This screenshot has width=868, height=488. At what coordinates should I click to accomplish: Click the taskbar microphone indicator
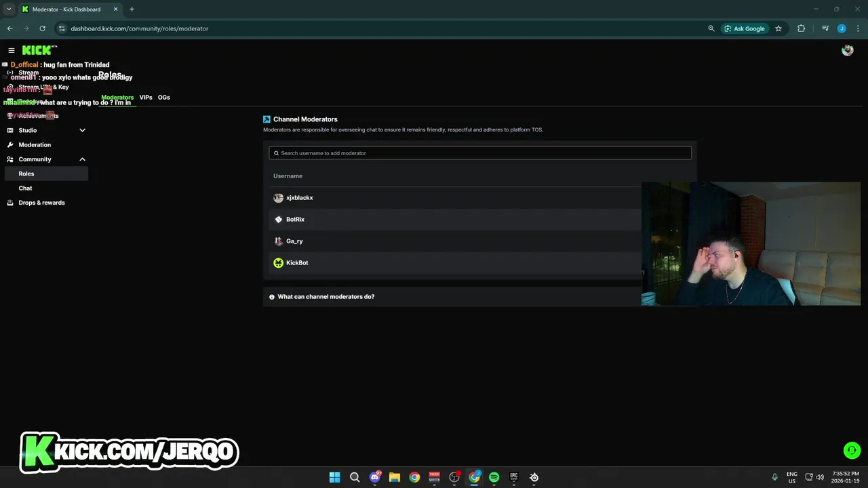[775, 477]
